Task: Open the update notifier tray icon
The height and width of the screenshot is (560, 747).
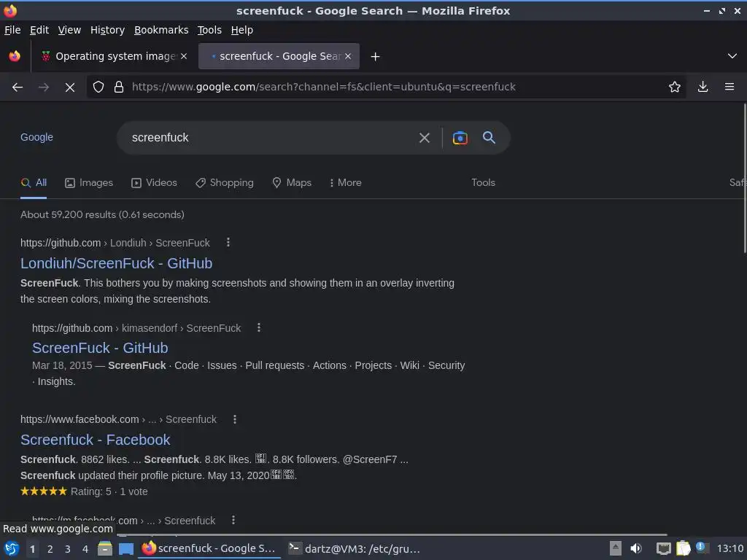Action: click(x=701, y=548)
